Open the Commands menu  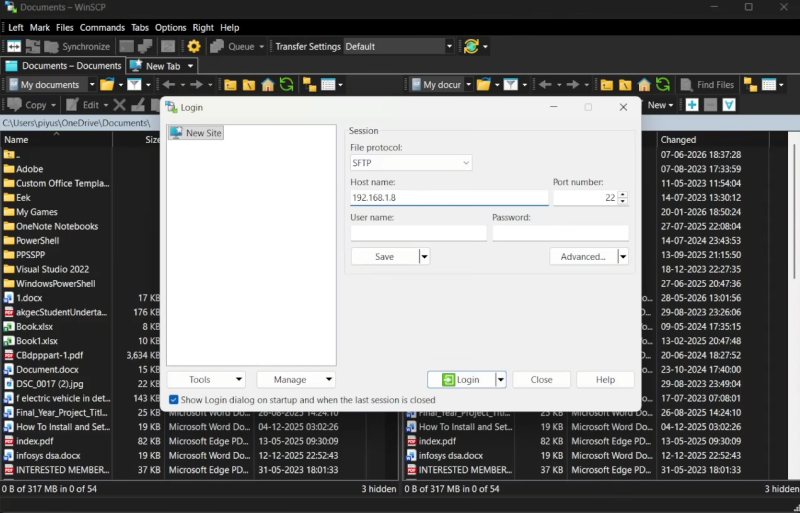102,28
